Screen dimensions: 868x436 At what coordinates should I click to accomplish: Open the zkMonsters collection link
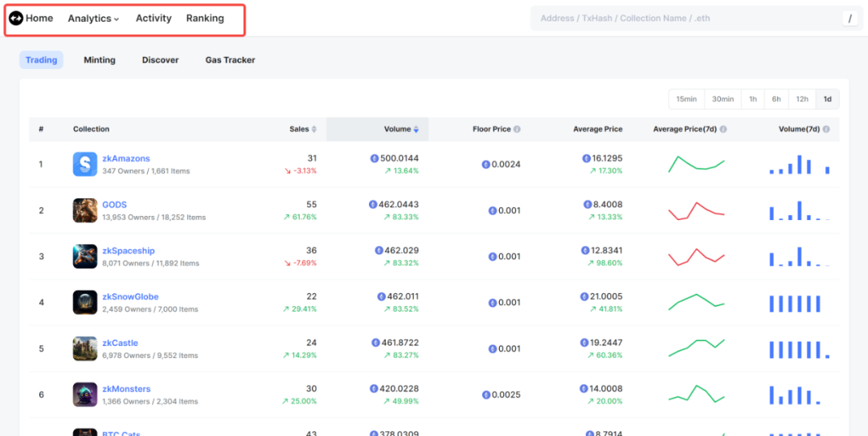pyautogui.click(x=126, y=389)
